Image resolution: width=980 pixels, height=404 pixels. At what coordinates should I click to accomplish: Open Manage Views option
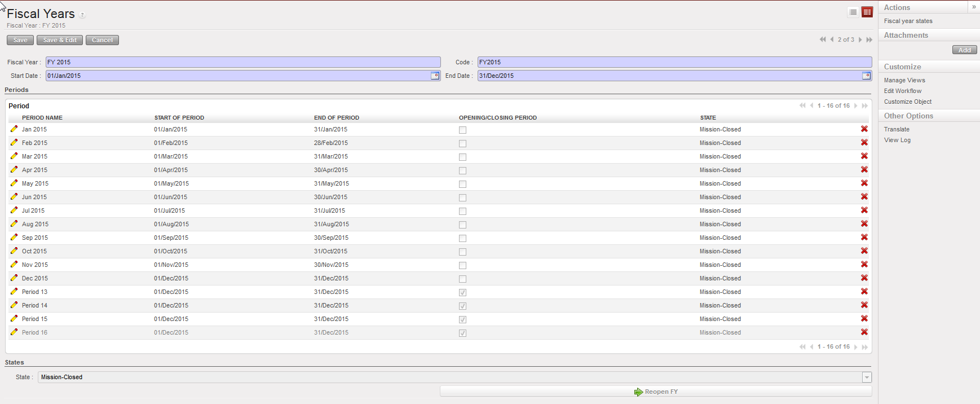tap(904, 80)
